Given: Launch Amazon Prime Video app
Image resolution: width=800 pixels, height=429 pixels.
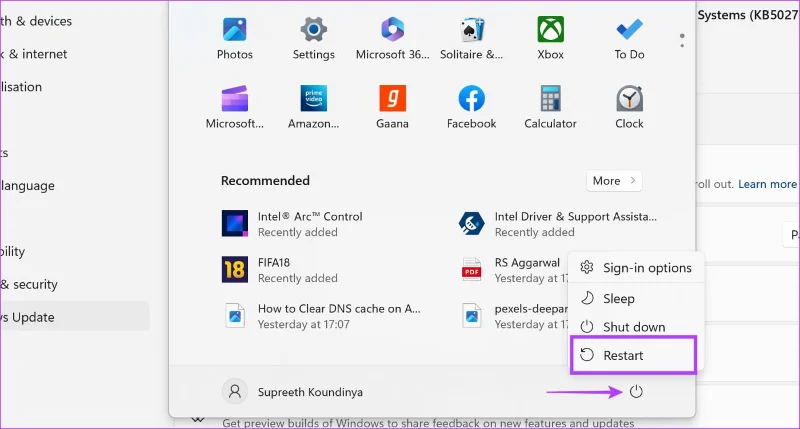Looking at the screenshot, I should pos(313,108).
